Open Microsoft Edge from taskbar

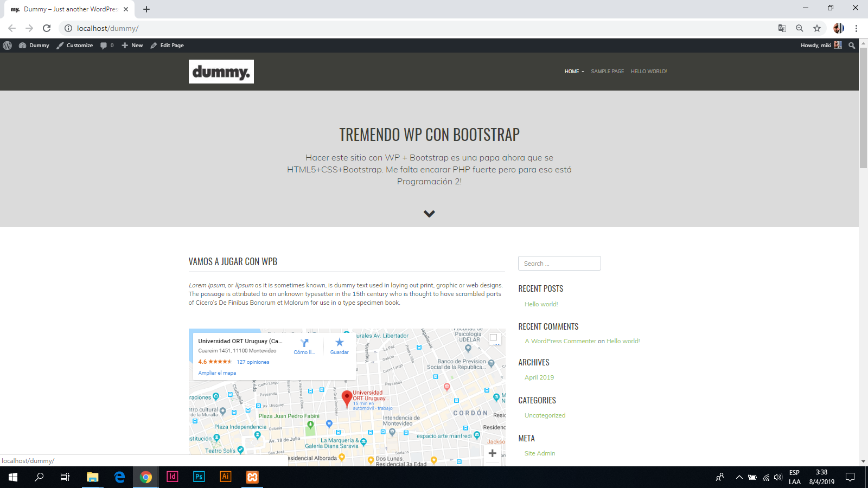[119, 477]
